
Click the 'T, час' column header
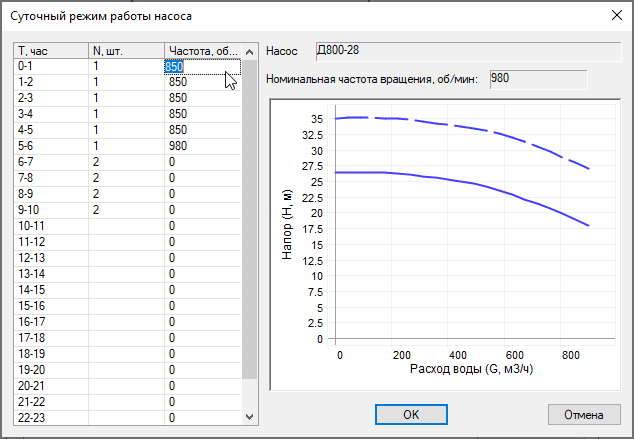[50, 50]
